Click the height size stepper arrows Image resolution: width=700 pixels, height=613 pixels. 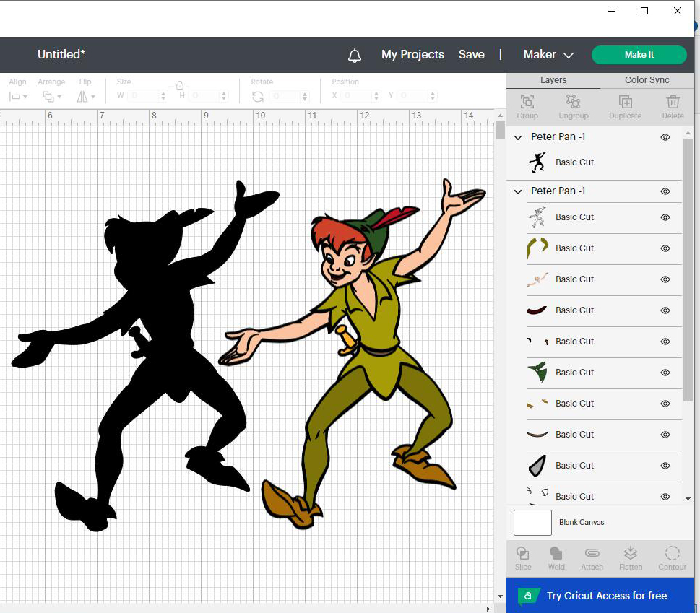[x=224, y=96]
